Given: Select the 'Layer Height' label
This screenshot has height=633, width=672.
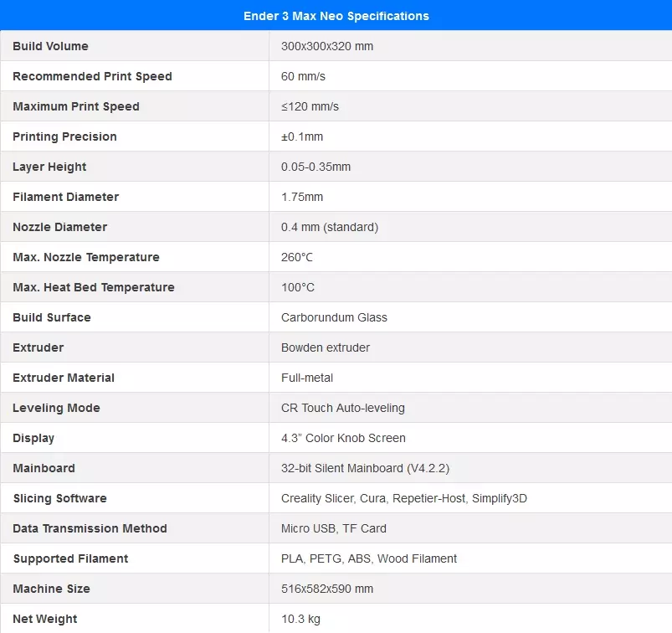Looking at the screenshot, I should (x=49, y=167).
